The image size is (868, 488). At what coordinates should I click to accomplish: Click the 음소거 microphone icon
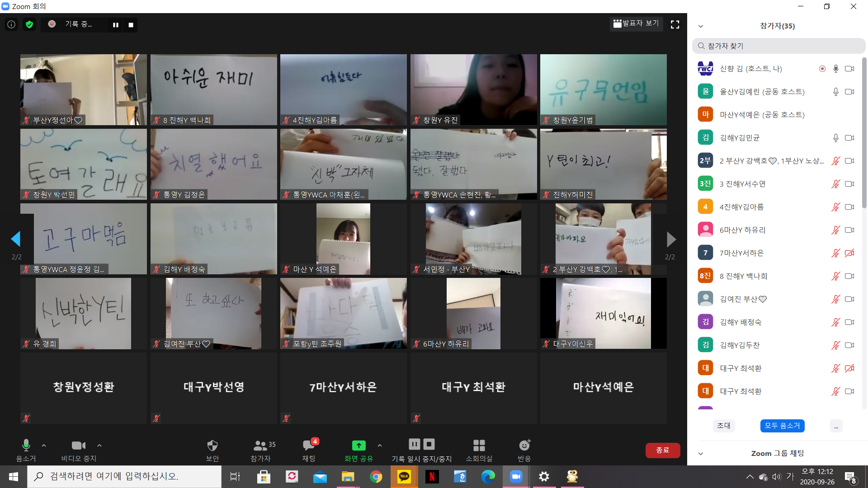point(26,446)
